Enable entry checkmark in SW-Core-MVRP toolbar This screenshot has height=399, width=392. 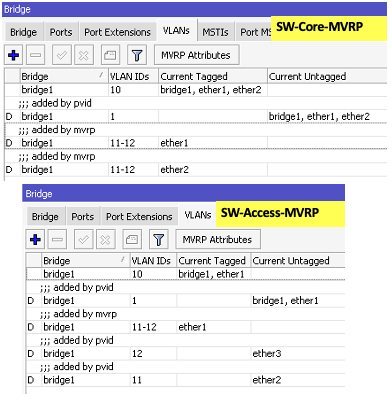62,55
